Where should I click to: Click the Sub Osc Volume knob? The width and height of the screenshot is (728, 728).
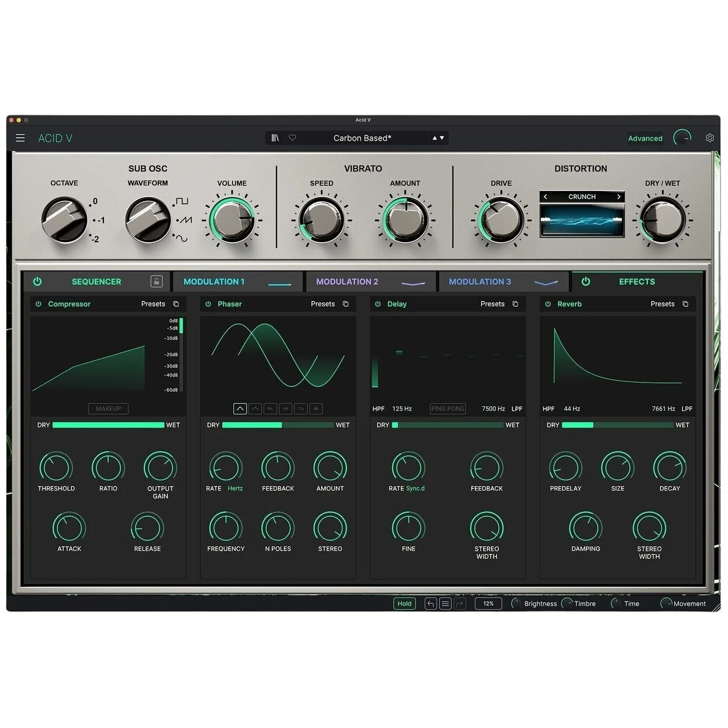pos(232,220)
